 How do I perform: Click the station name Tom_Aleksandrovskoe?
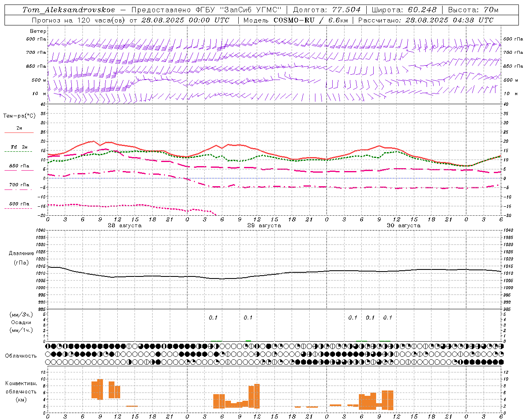coord(68,10)
